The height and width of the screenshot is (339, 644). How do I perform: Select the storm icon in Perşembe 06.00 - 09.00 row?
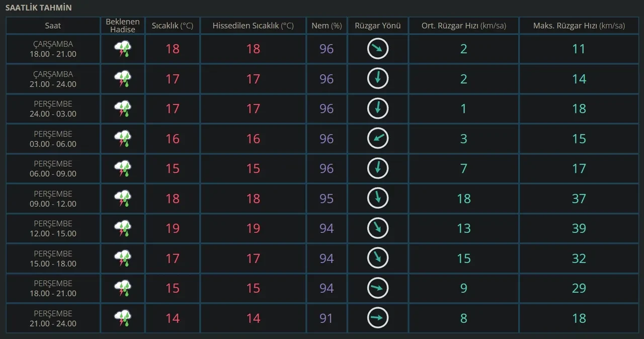point(123,169)
